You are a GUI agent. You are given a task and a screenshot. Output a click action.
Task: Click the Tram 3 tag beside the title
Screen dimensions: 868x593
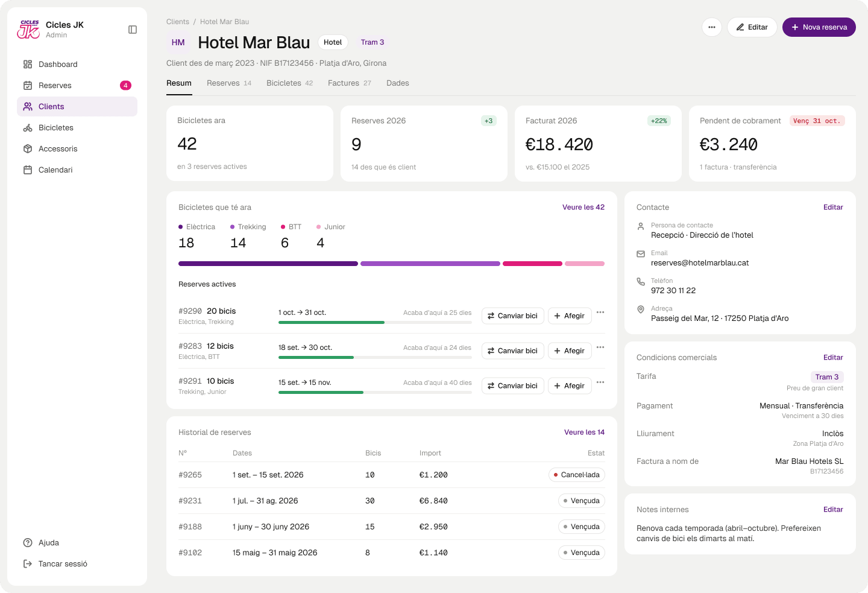(x=373, y=42)
